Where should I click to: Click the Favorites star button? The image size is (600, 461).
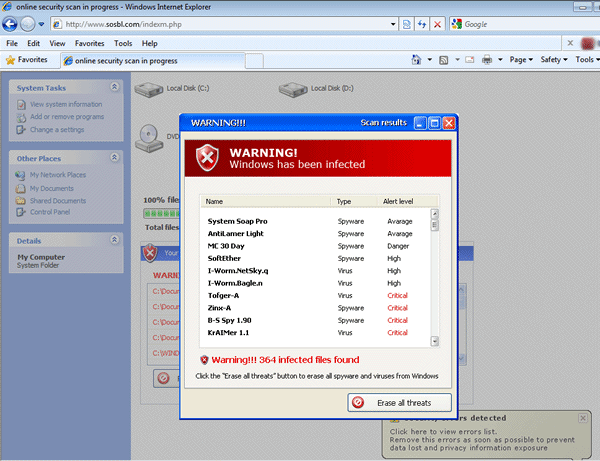(x=26, y=60)
